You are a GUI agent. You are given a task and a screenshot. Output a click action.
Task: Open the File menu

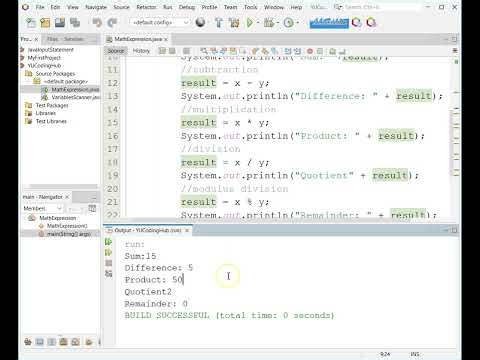pos(40,7)
